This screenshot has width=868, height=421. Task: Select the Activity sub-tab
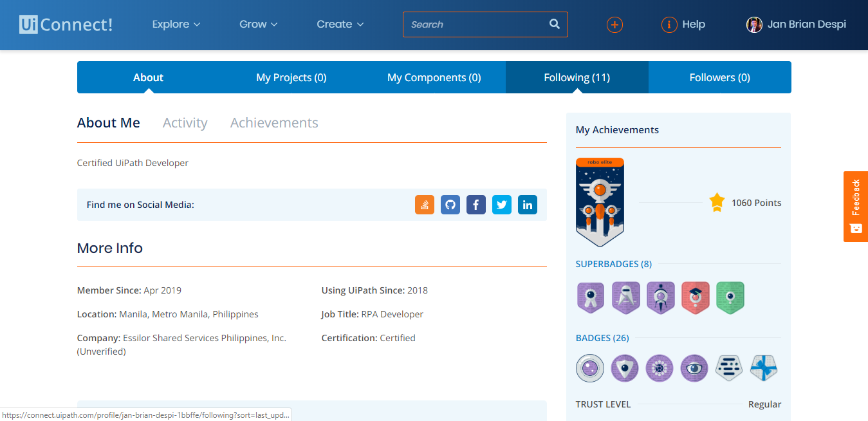click(x=185, y=123)
